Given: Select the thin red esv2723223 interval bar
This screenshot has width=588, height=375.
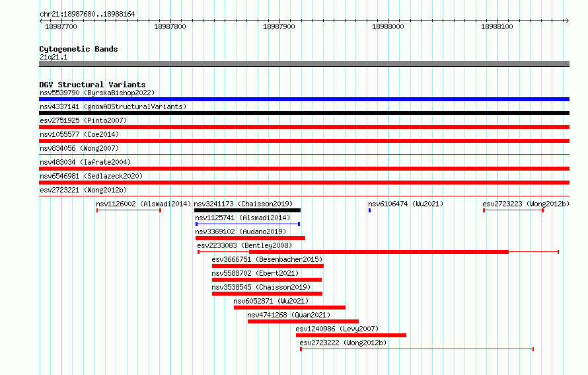Looking at the screenshot, I should point(513,210).
